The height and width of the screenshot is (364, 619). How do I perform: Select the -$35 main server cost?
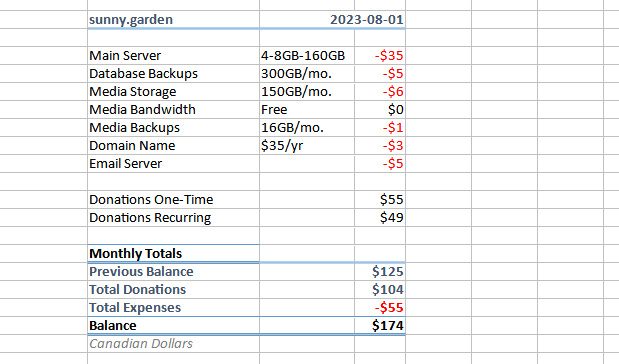click(380, 56)
